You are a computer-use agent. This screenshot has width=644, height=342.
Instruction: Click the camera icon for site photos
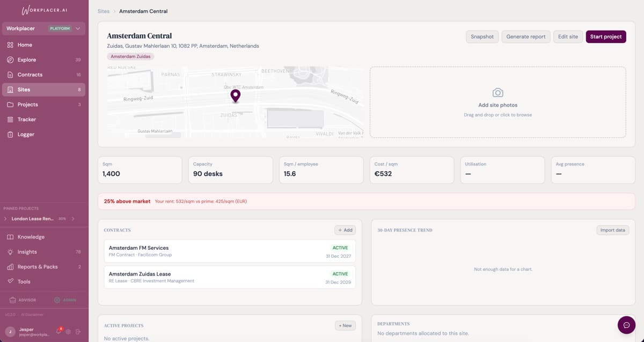497,93
